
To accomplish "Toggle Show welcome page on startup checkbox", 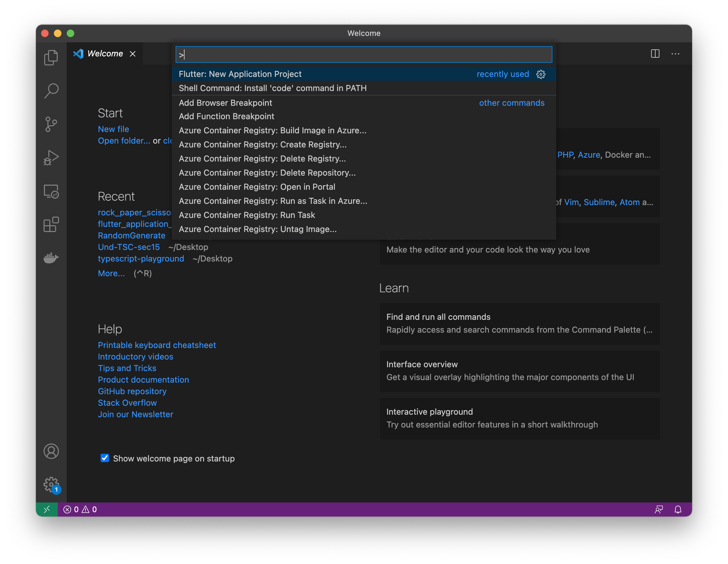I will coord(105,458).
